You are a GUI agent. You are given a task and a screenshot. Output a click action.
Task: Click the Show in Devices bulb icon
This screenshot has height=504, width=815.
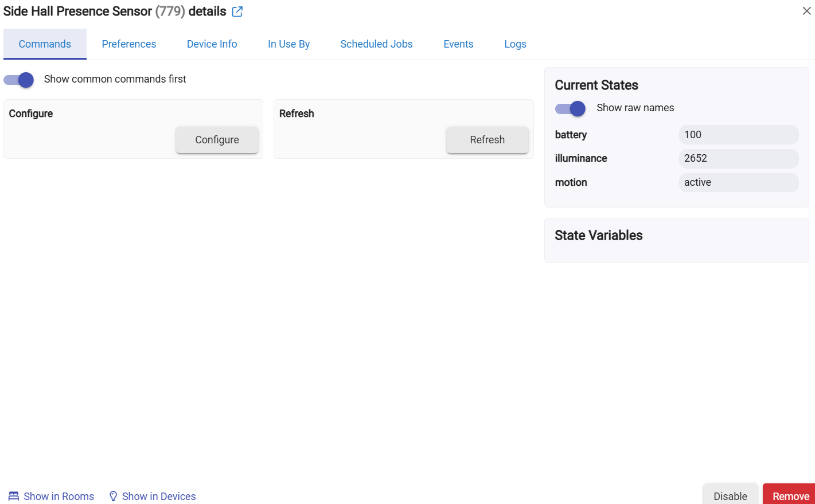pos(113,496)
